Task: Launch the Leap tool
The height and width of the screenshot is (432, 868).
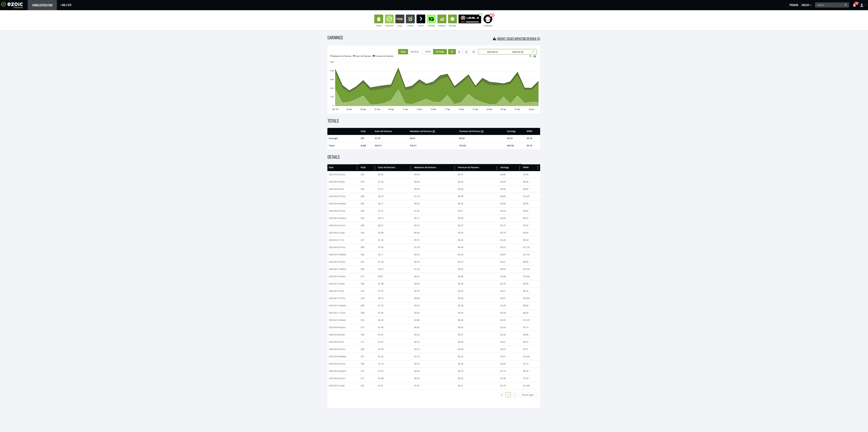Action: click(x=400, y=19)
